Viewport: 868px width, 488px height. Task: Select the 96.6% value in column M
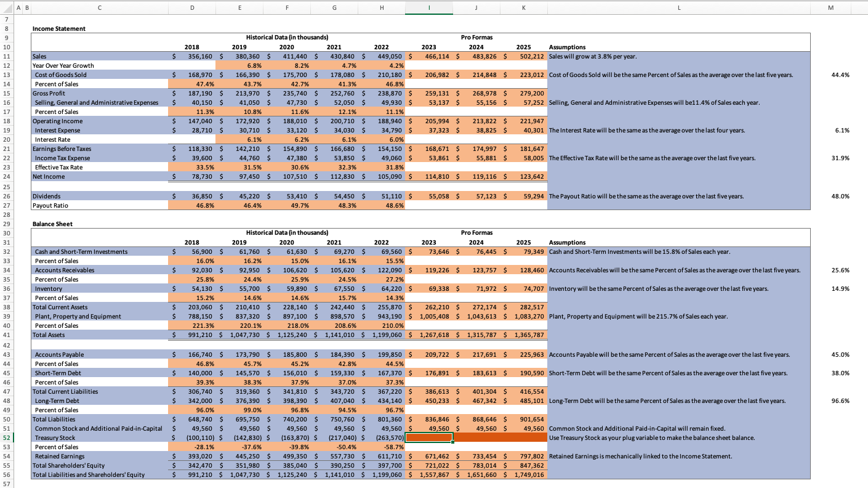840,401
